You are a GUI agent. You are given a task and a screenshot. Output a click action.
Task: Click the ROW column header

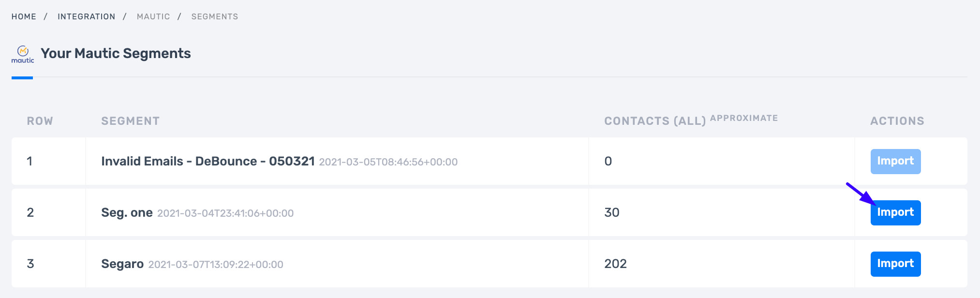coord(40,121)
